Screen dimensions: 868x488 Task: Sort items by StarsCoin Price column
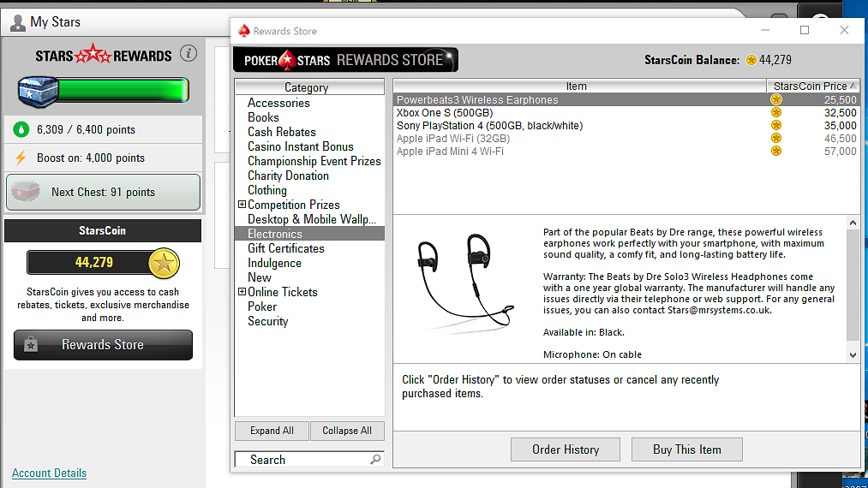coord(810,86)
